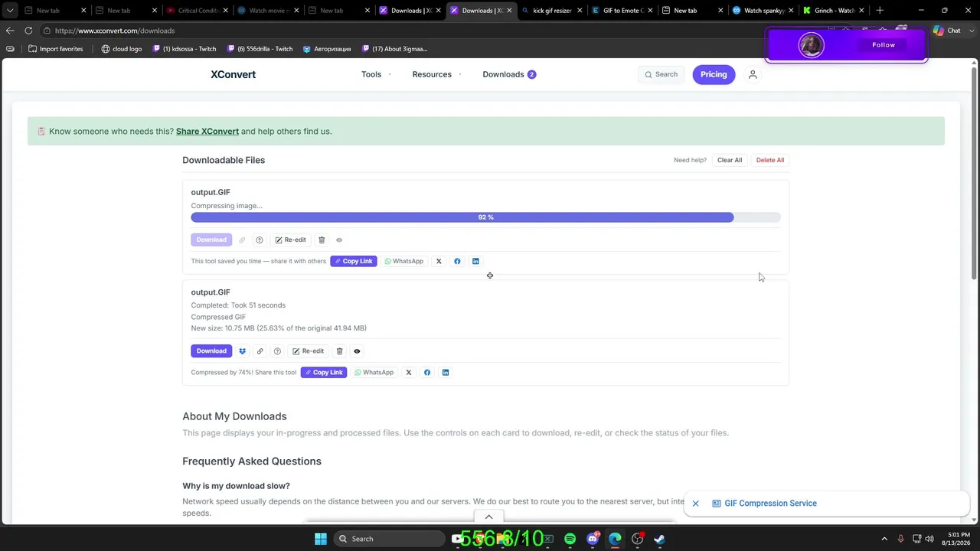Re-edit the compressing output.GIF
Screen dimensions: 980x551
click(x=291, y=240)
